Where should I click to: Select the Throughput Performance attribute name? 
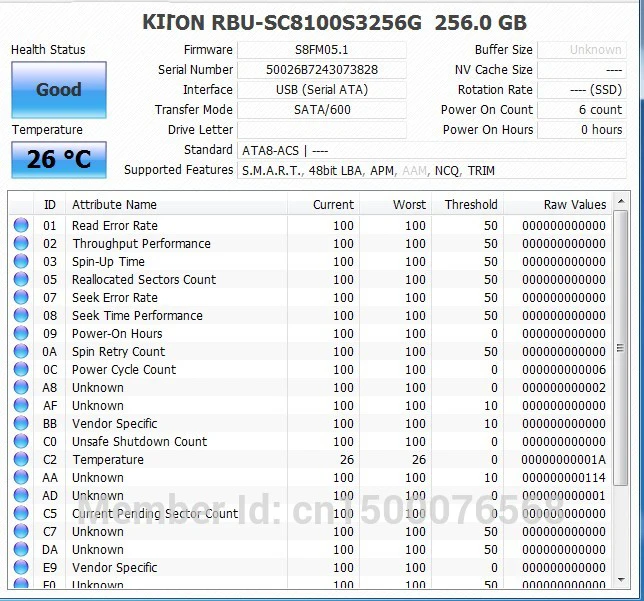pos(141,244)
